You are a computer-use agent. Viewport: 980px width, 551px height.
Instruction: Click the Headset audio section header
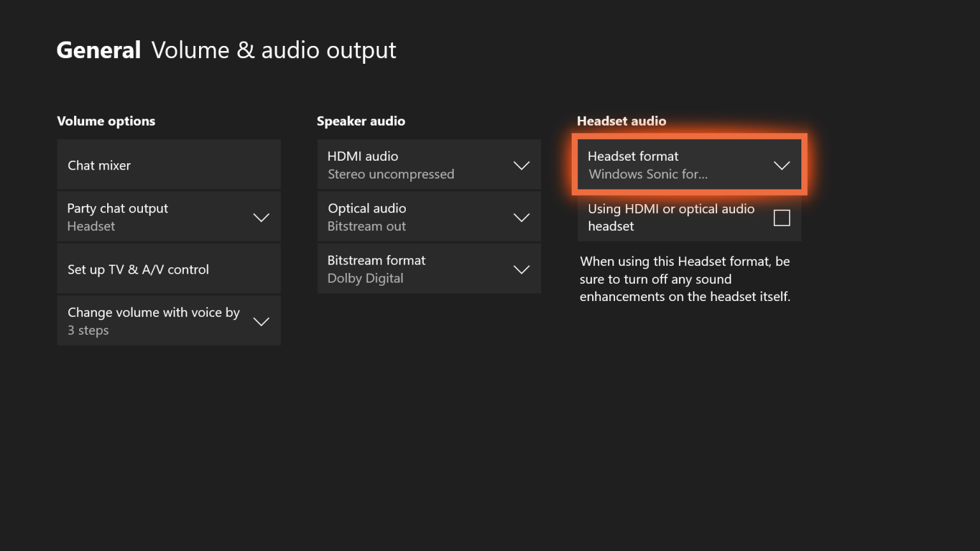pyautogui.click(x=621, y=121)
